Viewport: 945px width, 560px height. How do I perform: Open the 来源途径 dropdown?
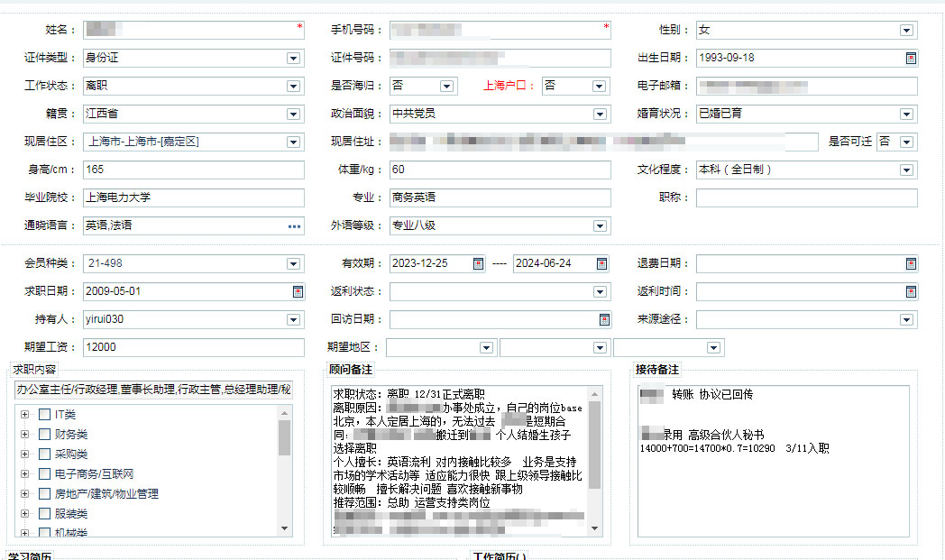tap(906, 319)
